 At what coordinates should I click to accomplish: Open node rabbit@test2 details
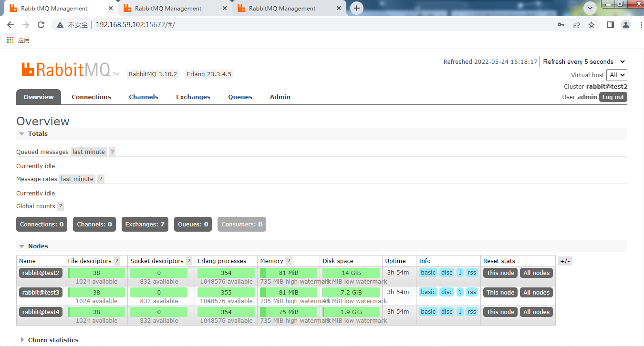[x=41, y=273]
